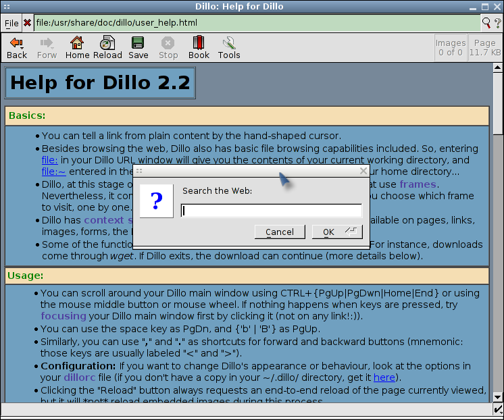Image resolution: width=504 pixels, height=420 pixels.
Task: Click the 'Usage:' section heading
Action: tap(26, 275)
